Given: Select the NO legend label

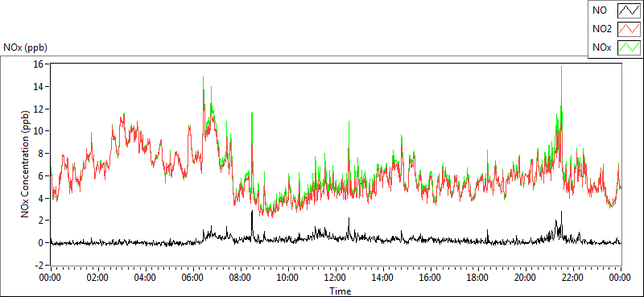Looking at the screenshot, I should coord(600,10).
